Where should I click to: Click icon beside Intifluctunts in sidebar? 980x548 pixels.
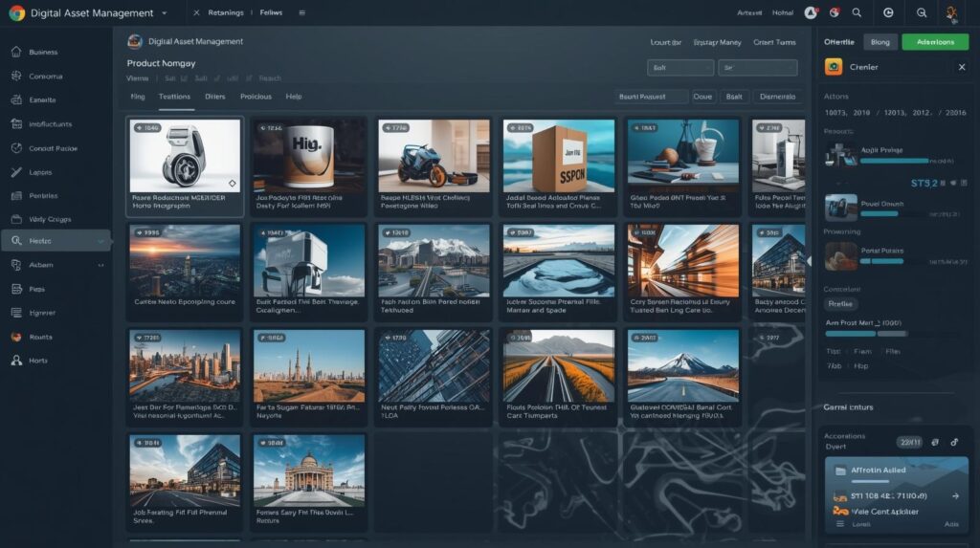tap(16, 123)
